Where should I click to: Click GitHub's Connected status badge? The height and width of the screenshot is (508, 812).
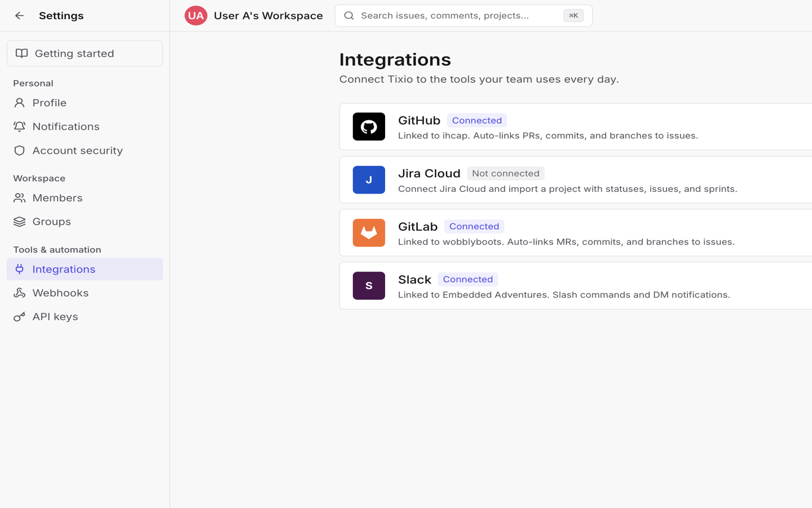point(477,120)
